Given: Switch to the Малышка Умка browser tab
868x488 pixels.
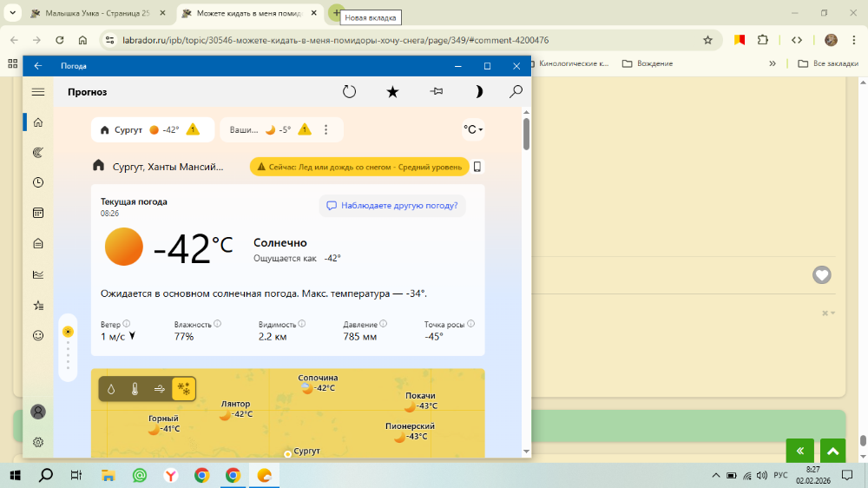Looking at the screenshot, I should [95, 14].
